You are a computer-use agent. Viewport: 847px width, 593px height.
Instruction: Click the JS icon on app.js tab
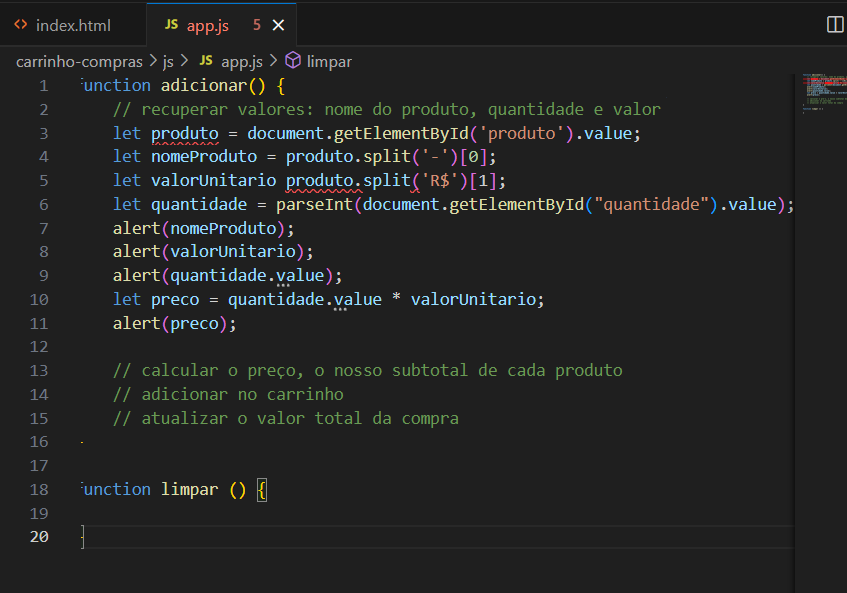171,24
